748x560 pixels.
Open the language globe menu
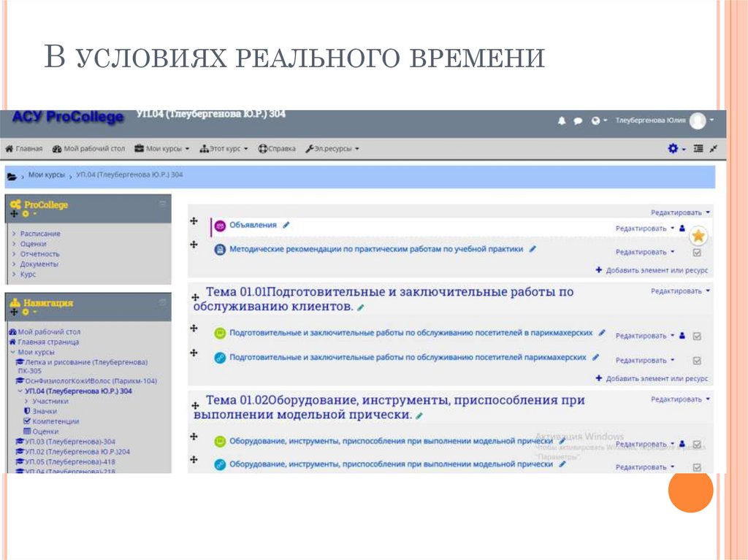point(599,120)
